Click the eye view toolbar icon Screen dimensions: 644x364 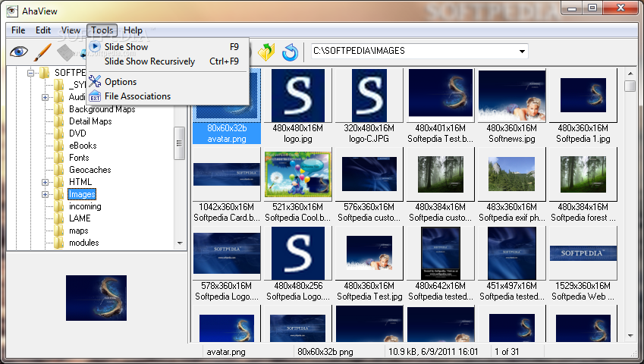pos(18,52)
